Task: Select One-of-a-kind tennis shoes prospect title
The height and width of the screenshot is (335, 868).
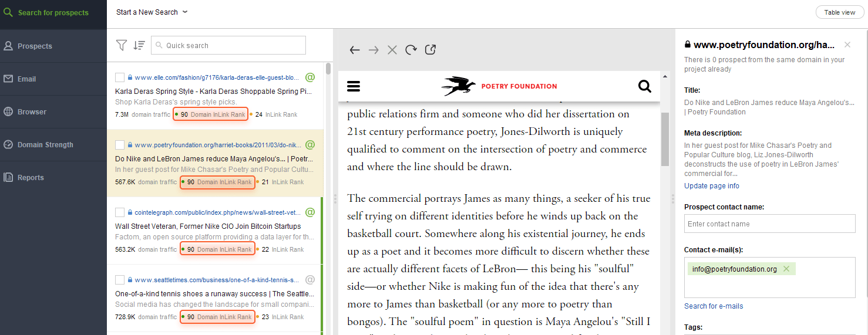Action: click(214, 293)
